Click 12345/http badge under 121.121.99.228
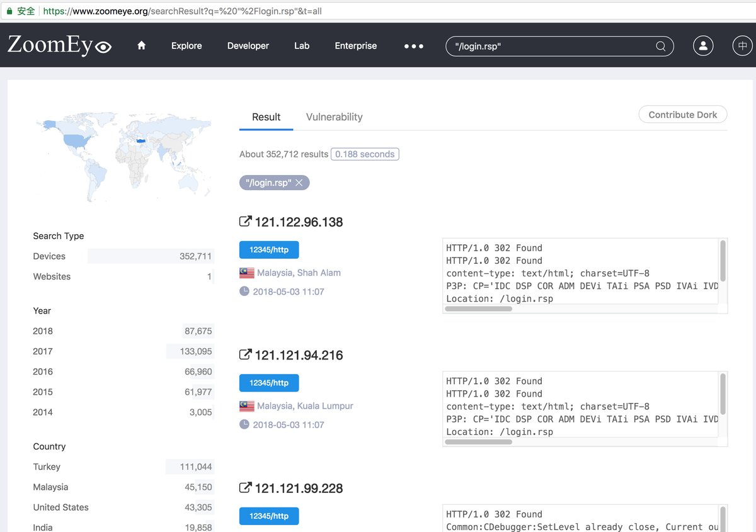 (269, 516)
